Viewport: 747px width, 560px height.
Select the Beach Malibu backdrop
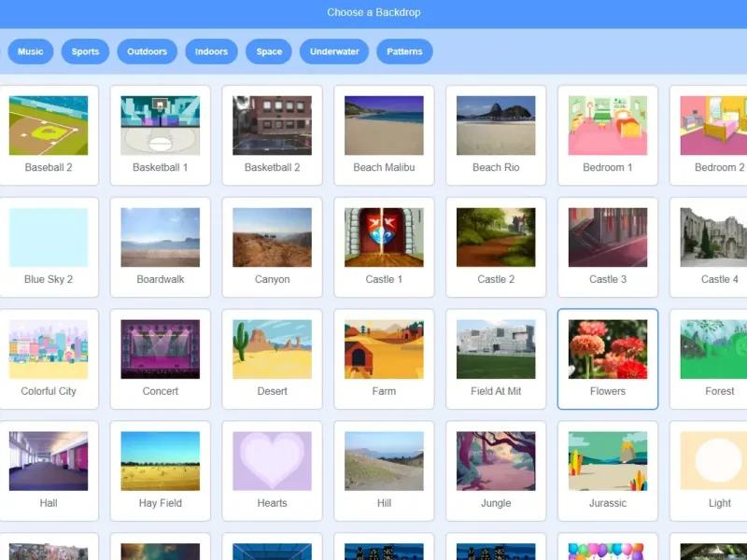pyautogui.click(x=384, y=135)
